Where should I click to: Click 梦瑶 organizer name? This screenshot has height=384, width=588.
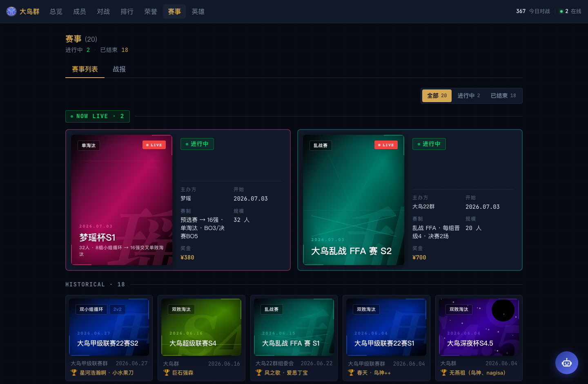[x=186, y=199]
